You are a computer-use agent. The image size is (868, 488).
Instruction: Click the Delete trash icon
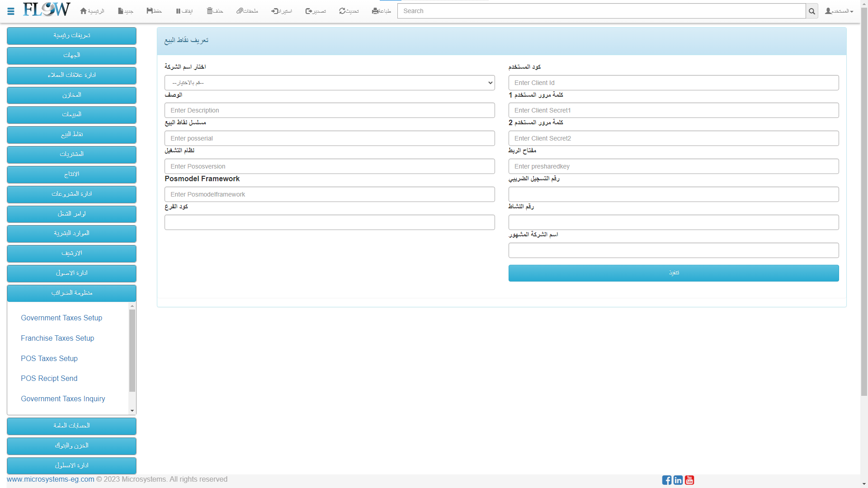(210, 11)
